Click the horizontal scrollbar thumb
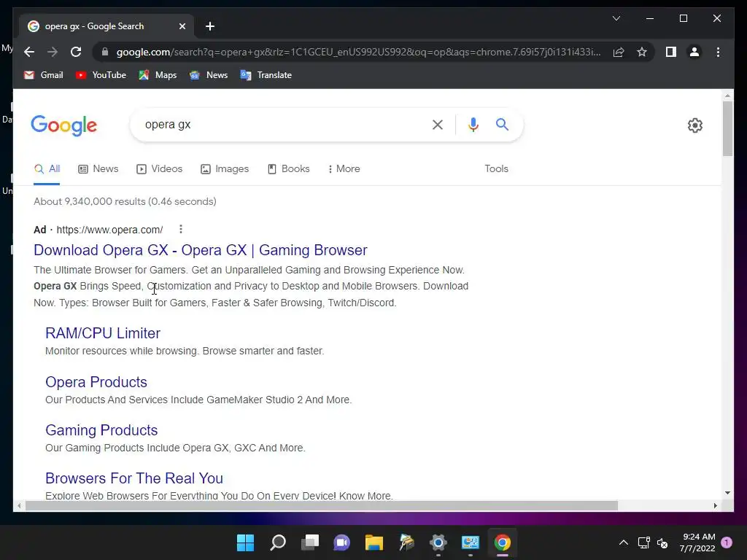Viewport: 747px width, 560px height. [322, 506]
